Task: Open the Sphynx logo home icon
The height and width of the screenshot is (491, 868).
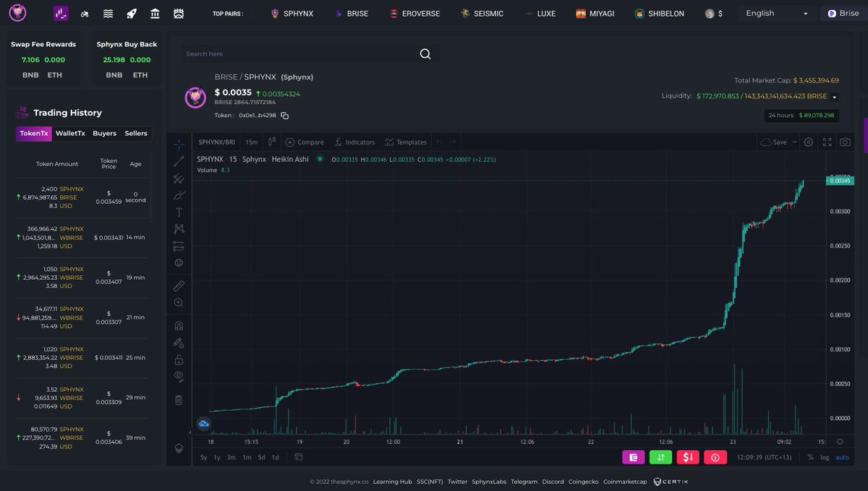Action: tap(17, 13)
